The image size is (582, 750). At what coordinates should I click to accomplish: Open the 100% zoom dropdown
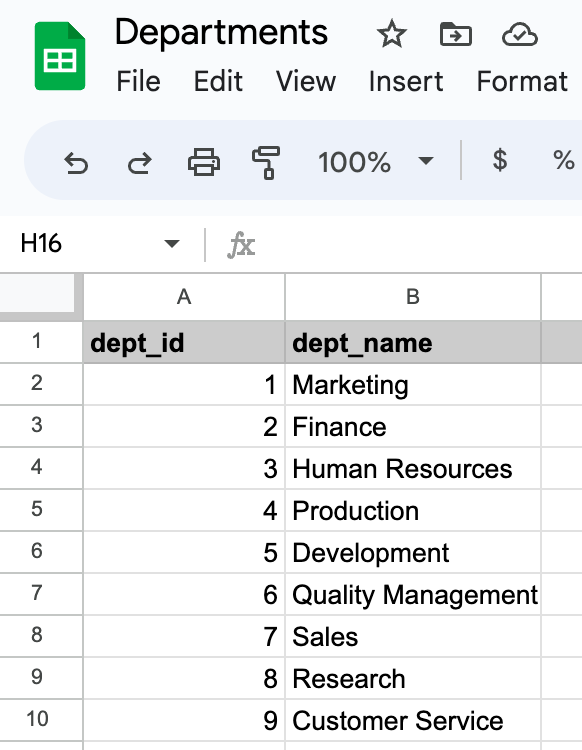point(376,162)
